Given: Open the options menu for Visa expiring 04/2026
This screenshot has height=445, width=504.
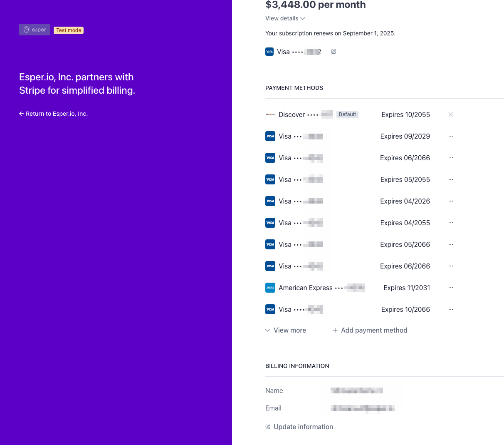Looking at the screenshot, I should [451, 201].
